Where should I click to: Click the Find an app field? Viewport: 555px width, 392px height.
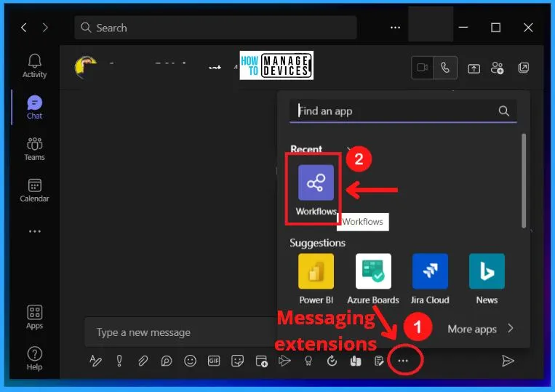pyautogui.click(x=403, y=111)
